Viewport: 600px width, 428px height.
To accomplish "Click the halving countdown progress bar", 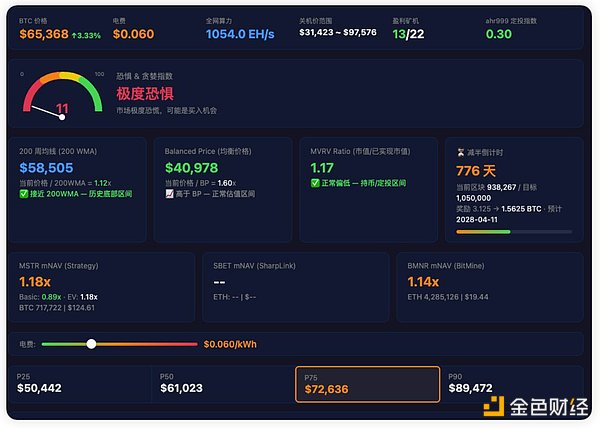I will [512, 232].
